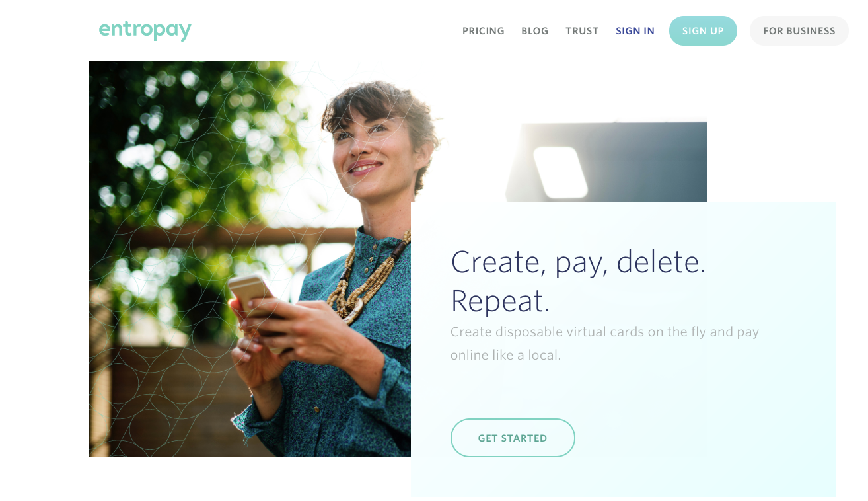Click the wooden fence in the photo

[165, 397]
